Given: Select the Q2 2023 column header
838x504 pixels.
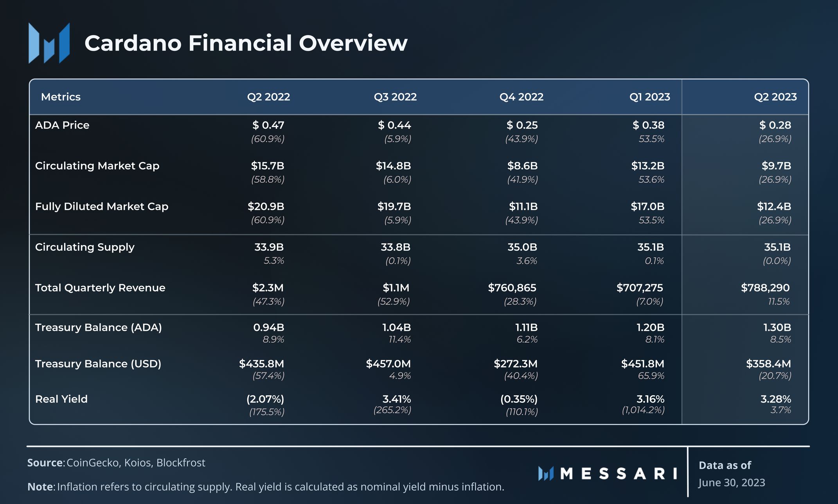Looking at the screenshot, I should pyautogui.click(x=775, y=97).
